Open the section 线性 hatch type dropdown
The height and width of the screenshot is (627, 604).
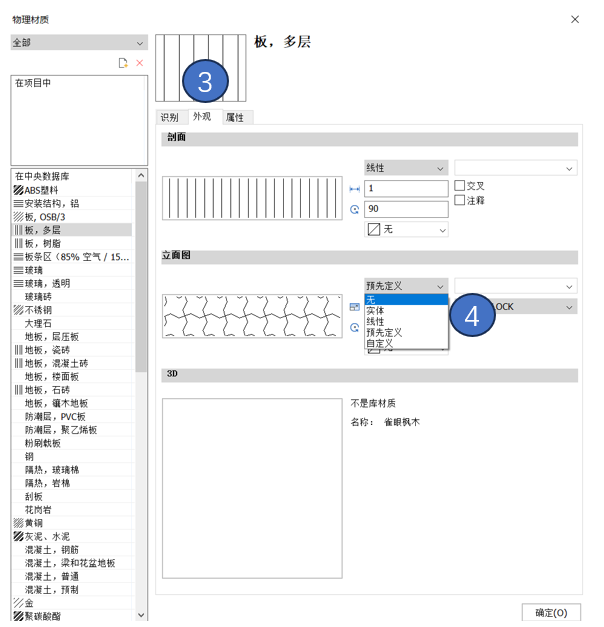coord(405,168)
